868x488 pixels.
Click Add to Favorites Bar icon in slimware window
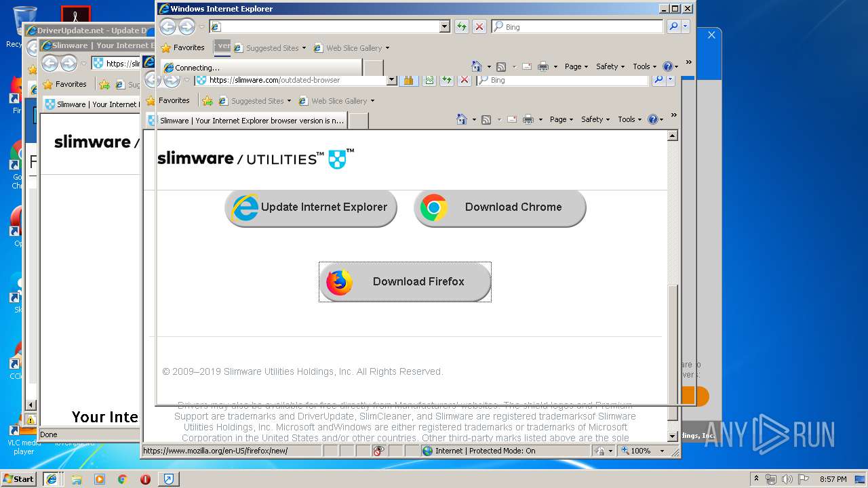click(x=208, y=101)
